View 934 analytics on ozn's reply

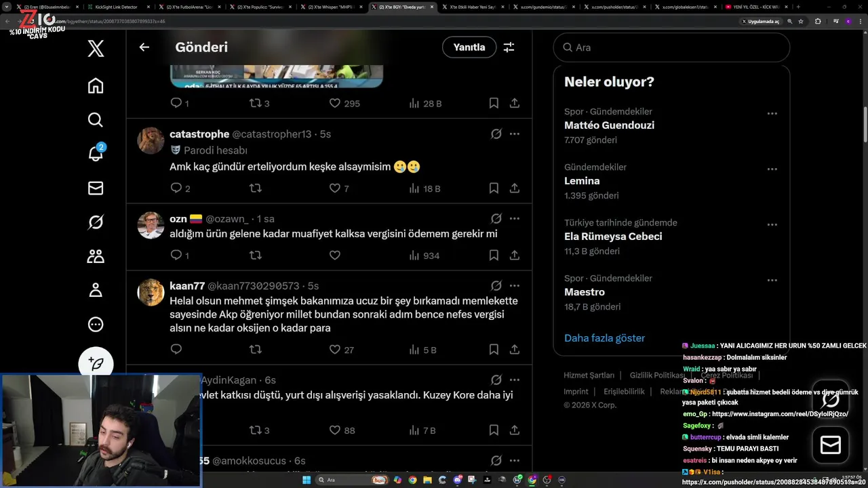pos(425,256)
